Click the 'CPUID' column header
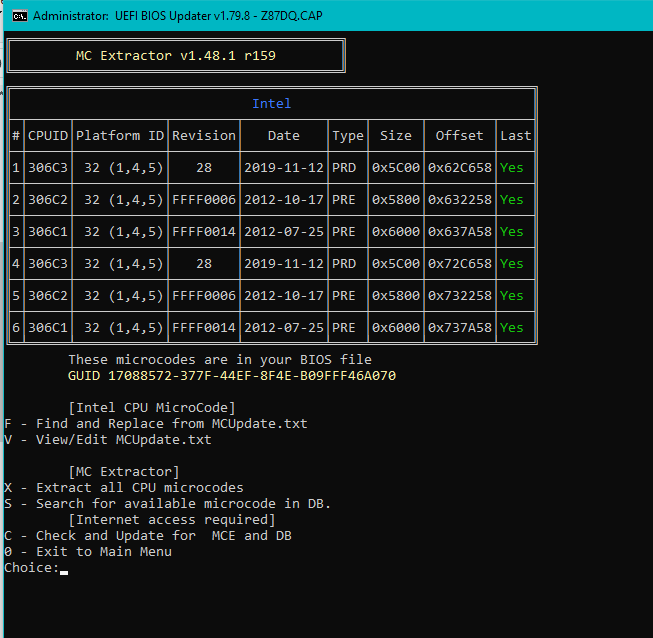This screenshot has height=638, width=653. coord(48,136)
